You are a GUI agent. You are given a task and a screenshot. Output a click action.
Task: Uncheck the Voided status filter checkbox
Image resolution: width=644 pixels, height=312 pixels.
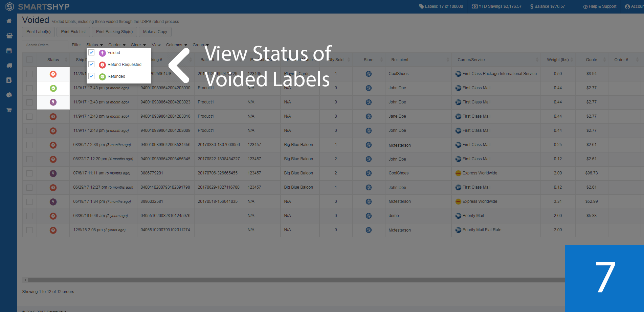[x=91, y=52]
